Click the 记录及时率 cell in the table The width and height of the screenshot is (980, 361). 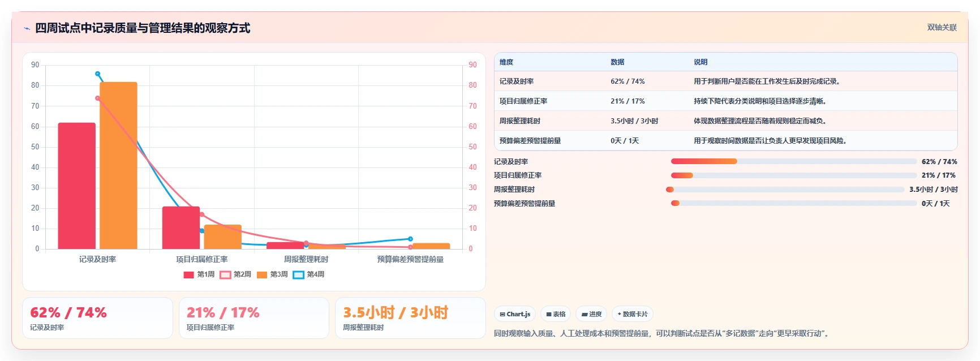(x=517, y=81)
